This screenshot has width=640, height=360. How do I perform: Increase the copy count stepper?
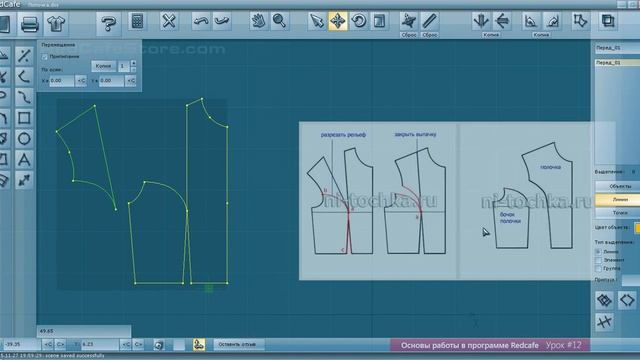[x=133, y=63]
